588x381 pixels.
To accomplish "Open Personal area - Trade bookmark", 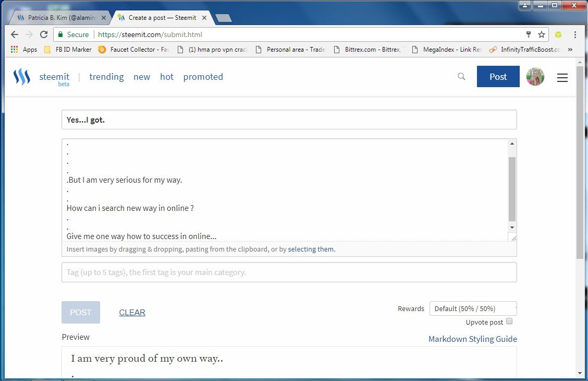I will tap(290, 49).
